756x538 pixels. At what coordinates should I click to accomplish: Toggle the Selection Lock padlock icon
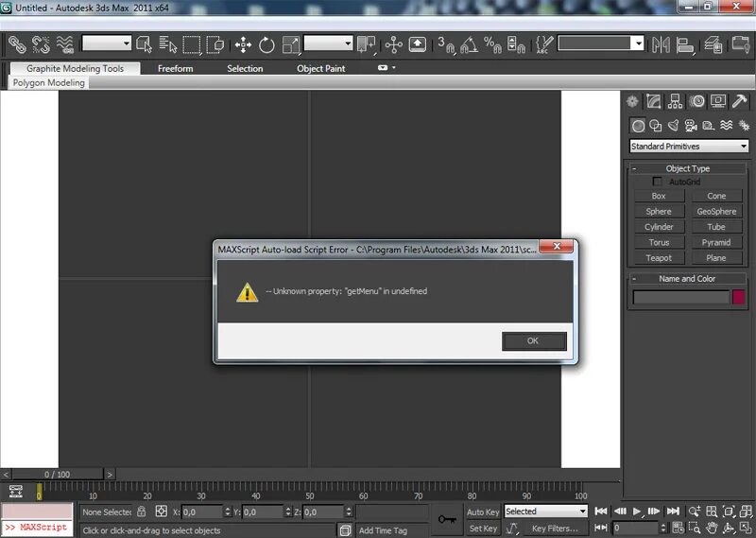141,512
